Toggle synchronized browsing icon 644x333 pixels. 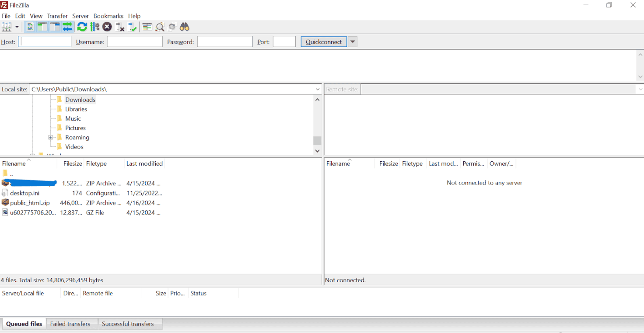(172, 27)
